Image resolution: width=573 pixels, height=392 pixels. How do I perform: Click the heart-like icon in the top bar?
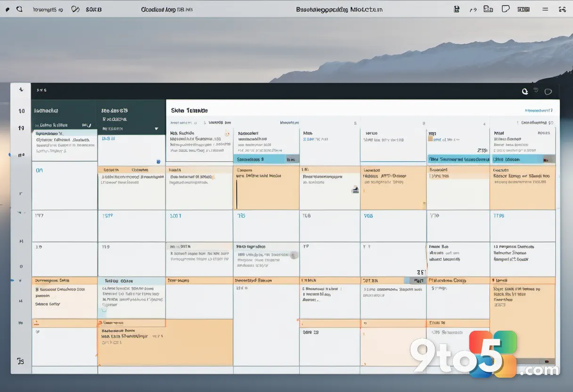tap(75, 9)
